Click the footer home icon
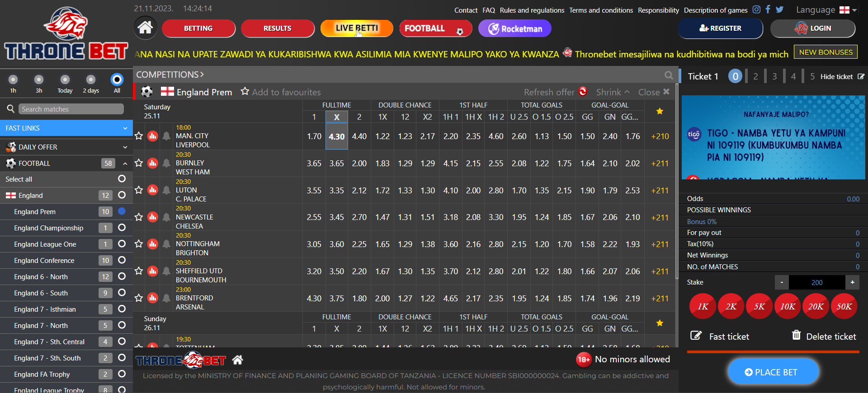The height and width of the screenshot is (393, 868). (237, 360)
